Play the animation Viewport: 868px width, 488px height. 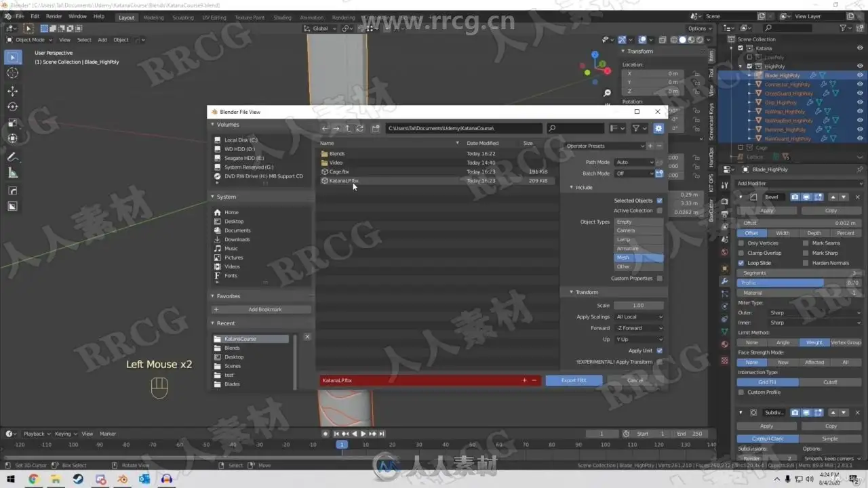point(363,434)
